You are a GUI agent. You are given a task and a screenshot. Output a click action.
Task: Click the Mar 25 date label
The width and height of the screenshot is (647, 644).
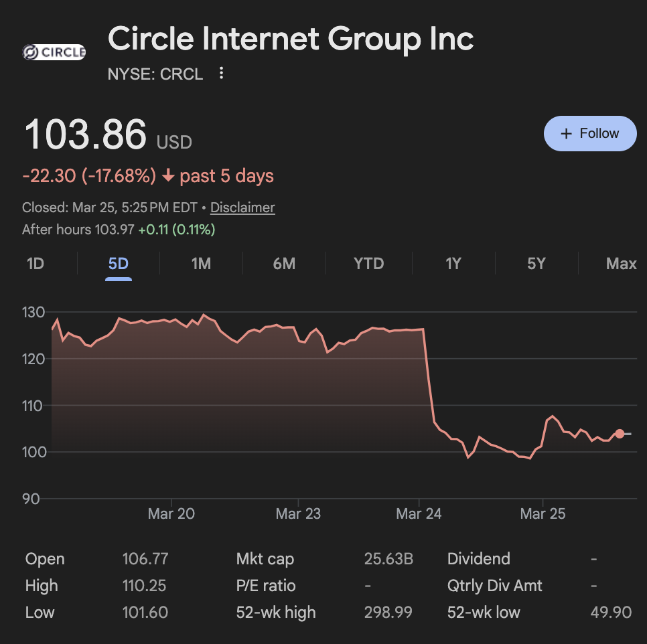(x=543, y=513)
